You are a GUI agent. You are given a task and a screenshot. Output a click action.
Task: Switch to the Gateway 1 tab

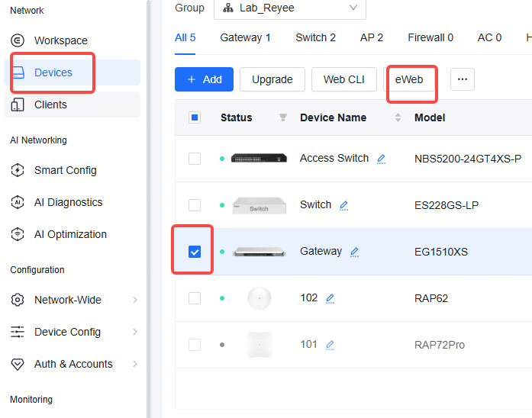point(245,37)
